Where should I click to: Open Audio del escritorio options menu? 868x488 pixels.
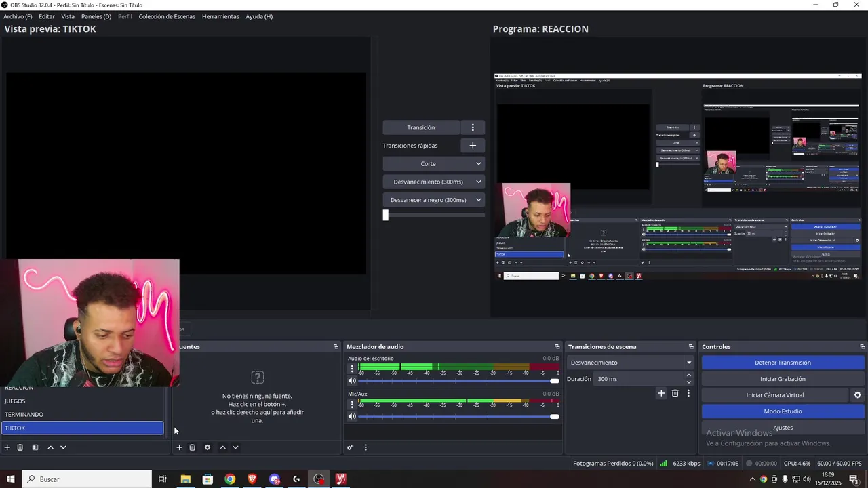click(351, 369)
